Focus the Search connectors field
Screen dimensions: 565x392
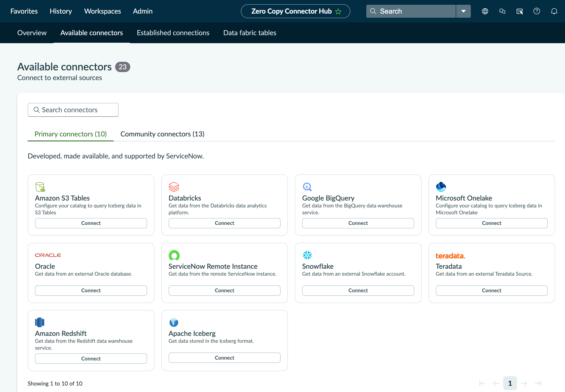[x=73, y=110]
